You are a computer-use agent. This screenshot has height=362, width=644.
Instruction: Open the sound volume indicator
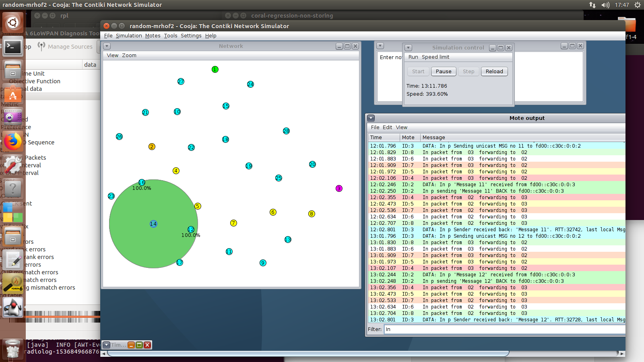coord(605,5)
